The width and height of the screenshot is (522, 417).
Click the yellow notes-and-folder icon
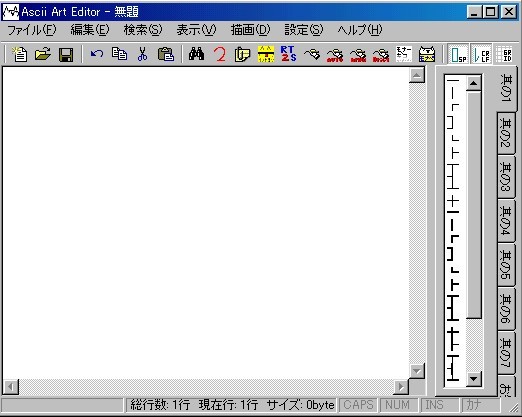[x=242, y=54]
